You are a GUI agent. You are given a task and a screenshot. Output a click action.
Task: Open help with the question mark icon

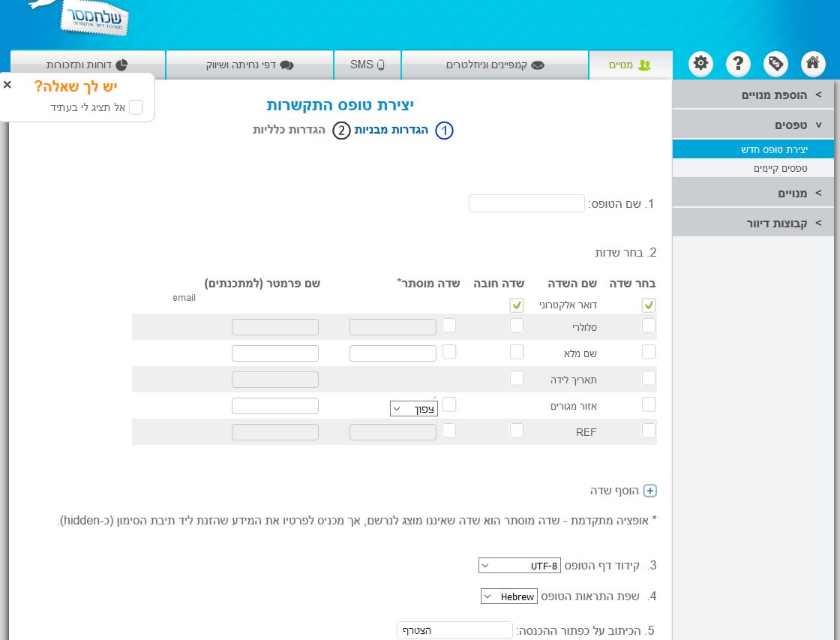738,64
